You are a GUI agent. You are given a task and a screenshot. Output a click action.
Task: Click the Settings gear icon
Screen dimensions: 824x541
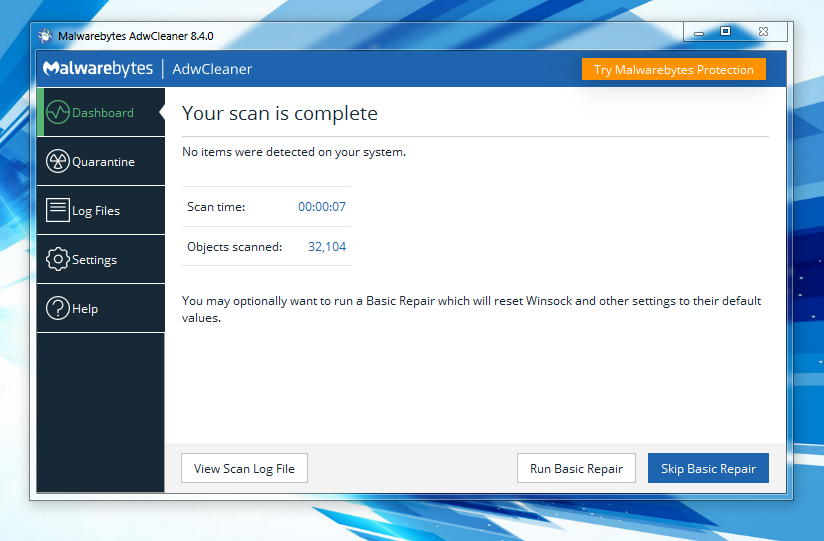click(x=58, y=259)
